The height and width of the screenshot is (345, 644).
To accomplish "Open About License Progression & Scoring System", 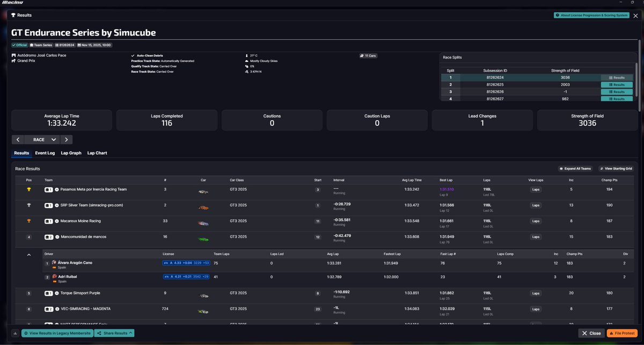I will pyautogui.click(x=591, y=15).
